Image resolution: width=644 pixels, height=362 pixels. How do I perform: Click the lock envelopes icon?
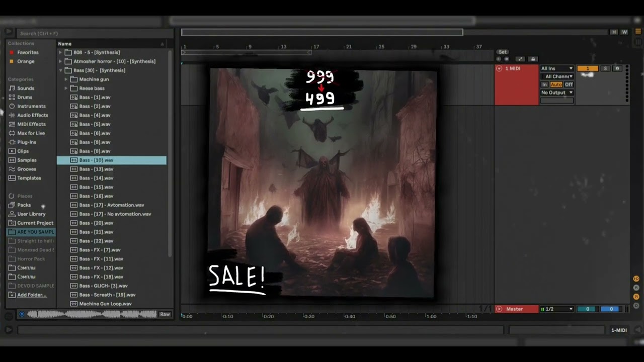point(533,59)
